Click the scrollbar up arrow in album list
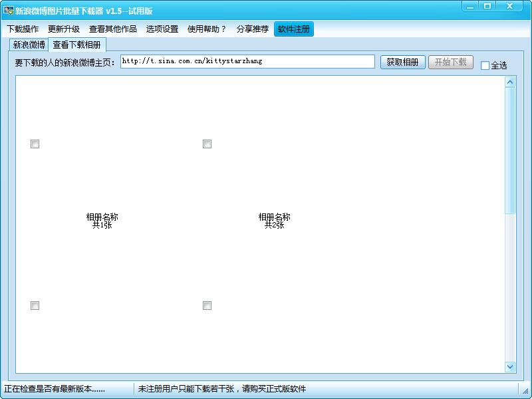The width and height of the screenshot is (532, 399). [x=510, y=82]
